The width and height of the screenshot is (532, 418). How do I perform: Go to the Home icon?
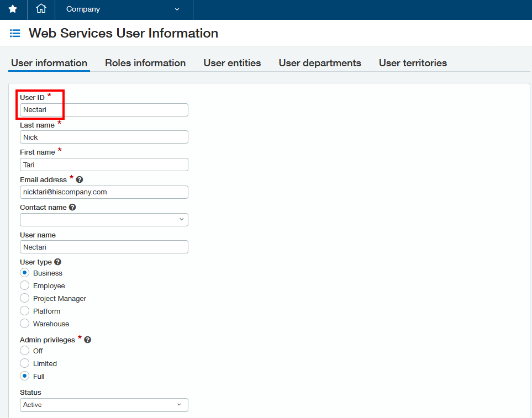pos(41,9)
